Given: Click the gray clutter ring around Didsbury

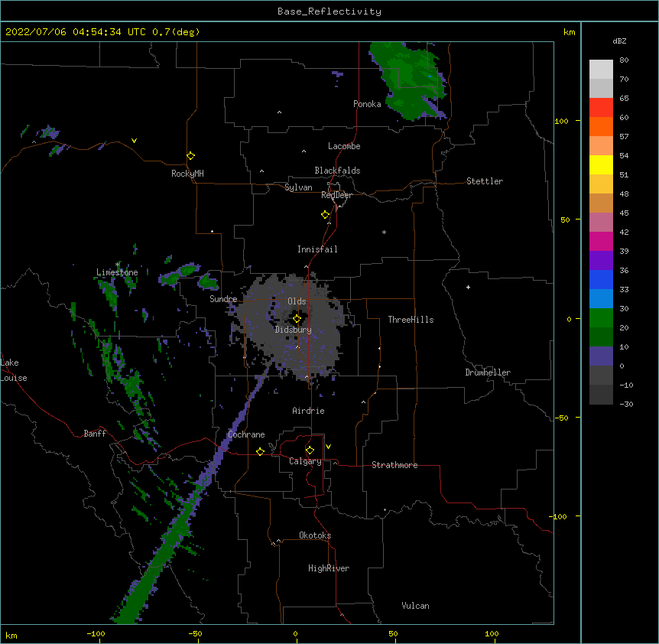Looking at the screenshot, I should (290, 328).
